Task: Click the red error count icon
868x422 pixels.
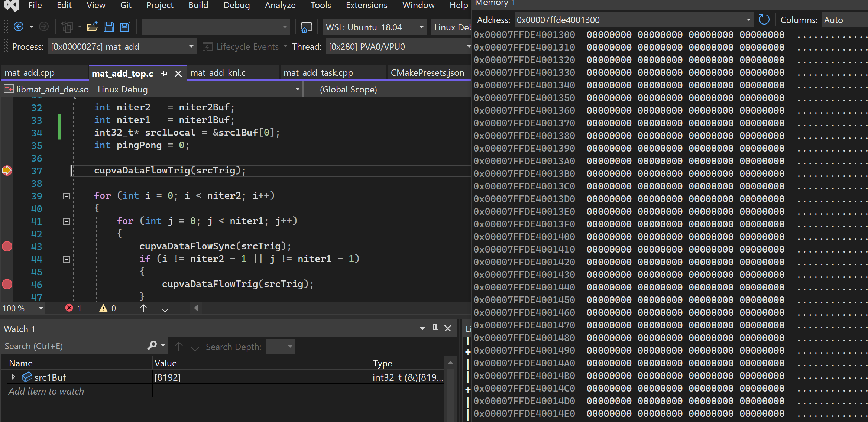Action: pyautogui.click(x=69, y=308)
